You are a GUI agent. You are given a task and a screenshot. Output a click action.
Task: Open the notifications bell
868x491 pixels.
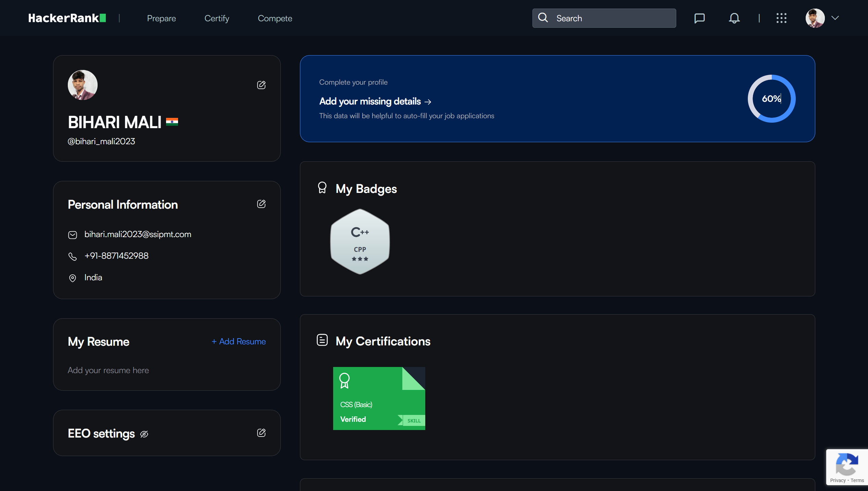734,18
